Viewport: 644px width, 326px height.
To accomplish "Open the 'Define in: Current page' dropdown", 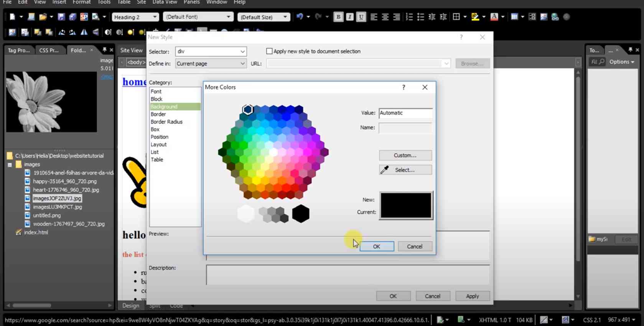I will pos(211,64).
